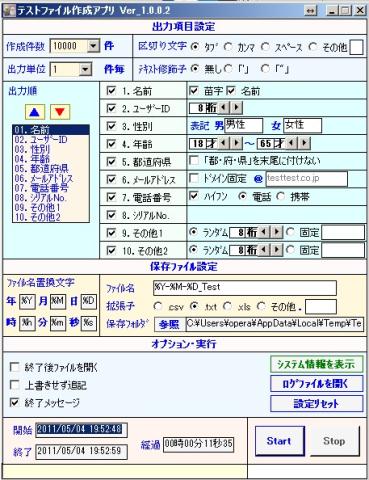Move selected item down with red arrow
The image size is (369, 480).
click(60, 112)
